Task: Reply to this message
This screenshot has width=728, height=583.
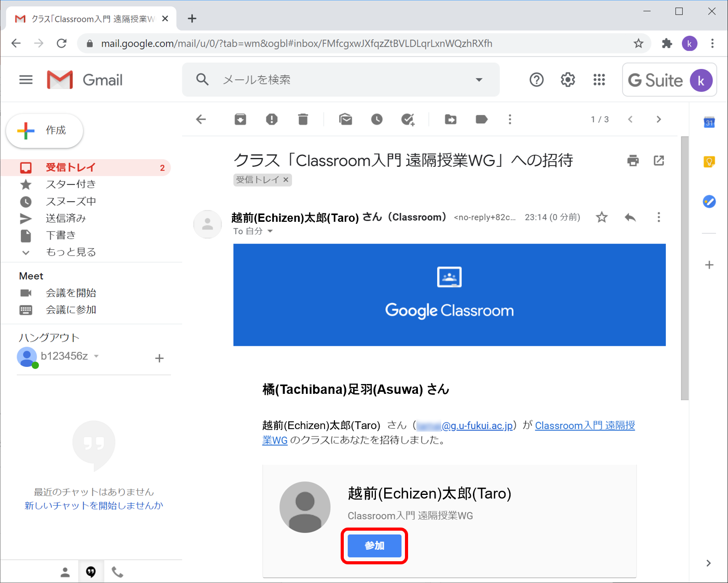Action: 630,217
